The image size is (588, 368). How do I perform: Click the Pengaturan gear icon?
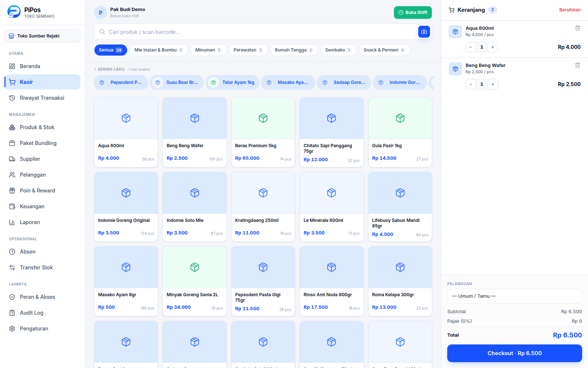click(12, 329)
